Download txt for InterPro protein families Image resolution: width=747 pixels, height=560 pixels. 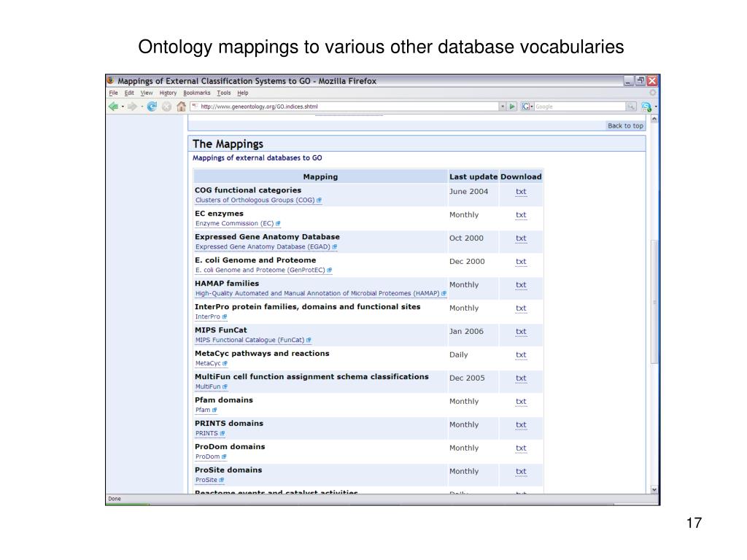[521, 308]
